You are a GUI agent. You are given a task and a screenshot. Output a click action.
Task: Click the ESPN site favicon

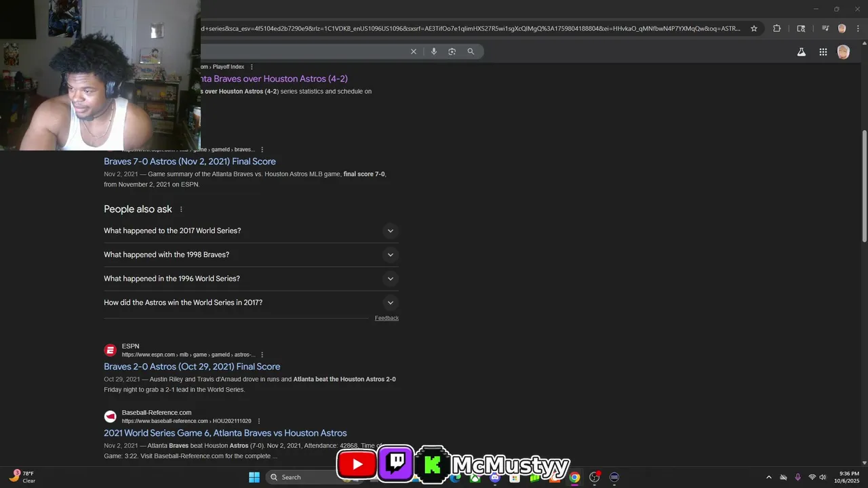[110, 350]
